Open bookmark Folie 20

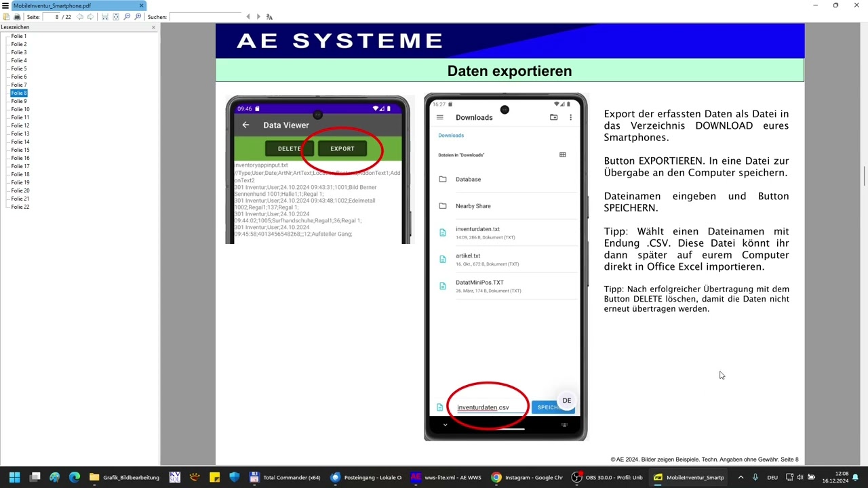20,190
